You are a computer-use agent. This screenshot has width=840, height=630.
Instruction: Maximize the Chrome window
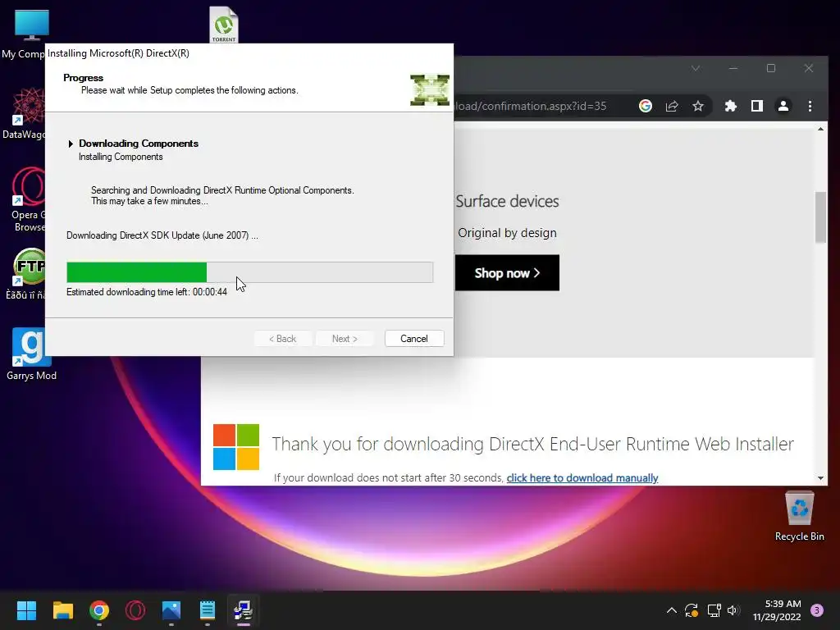pos(771,69)
